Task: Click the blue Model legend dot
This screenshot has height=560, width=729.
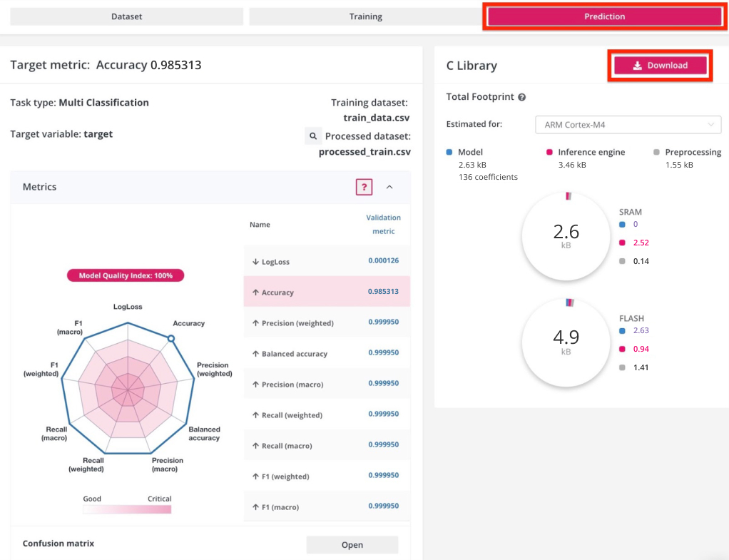Action: 449,152
